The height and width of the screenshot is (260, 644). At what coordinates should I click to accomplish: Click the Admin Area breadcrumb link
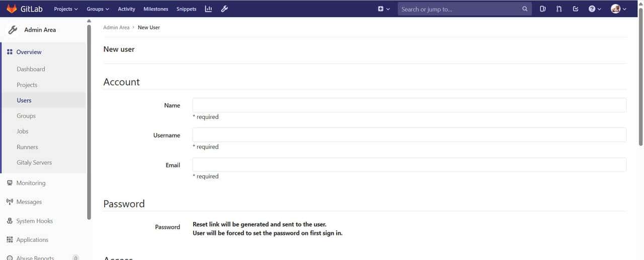(x=116, y=27)
